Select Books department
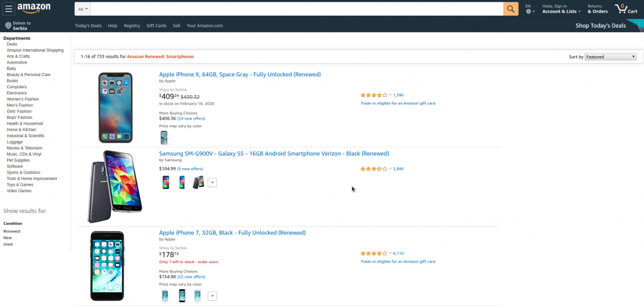 (x=13, y=81)
